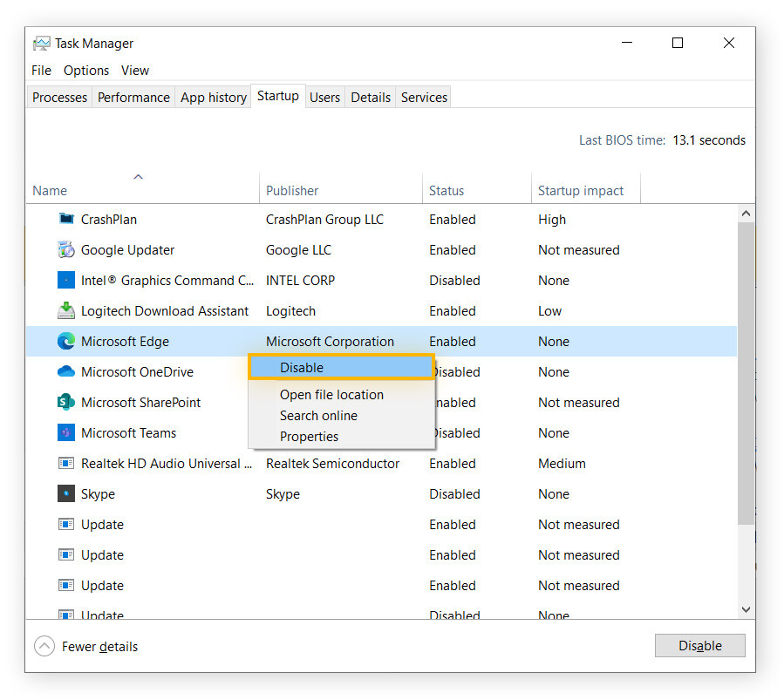Viewport: 784px width, 700px height.
Task: Open the App history tab
Action: 213,97
